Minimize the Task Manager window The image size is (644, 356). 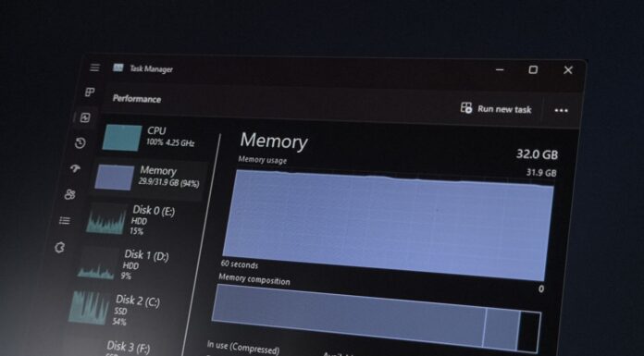click(500, 69)
